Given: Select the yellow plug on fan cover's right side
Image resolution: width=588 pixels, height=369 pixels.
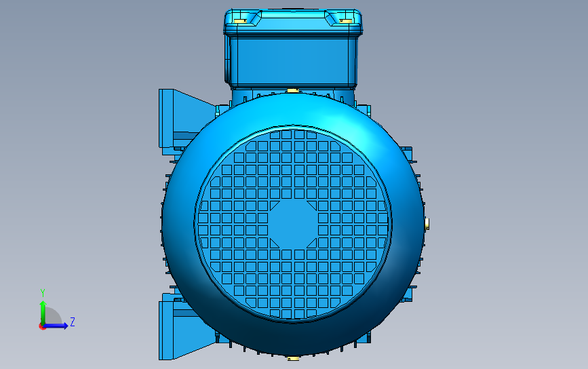Looking at the screenshot, I should click(x=427, y=225).
